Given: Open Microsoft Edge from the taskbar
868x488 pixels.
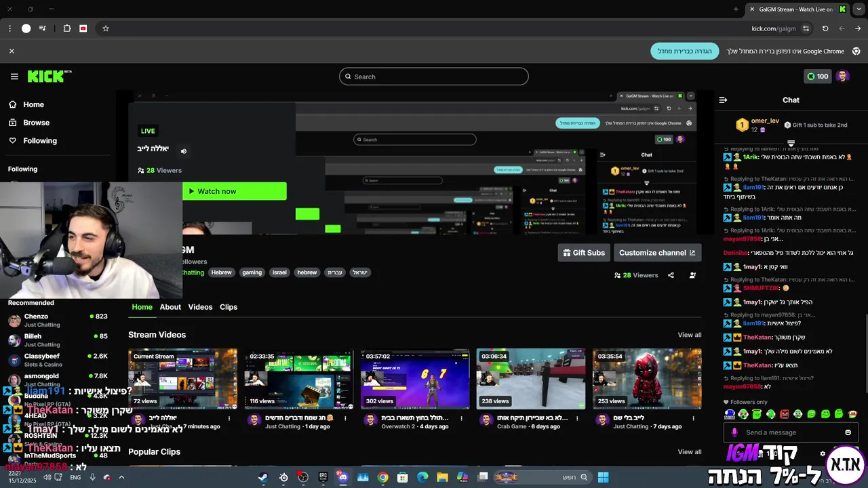Looking at the screenshot, I should point(422,477).
